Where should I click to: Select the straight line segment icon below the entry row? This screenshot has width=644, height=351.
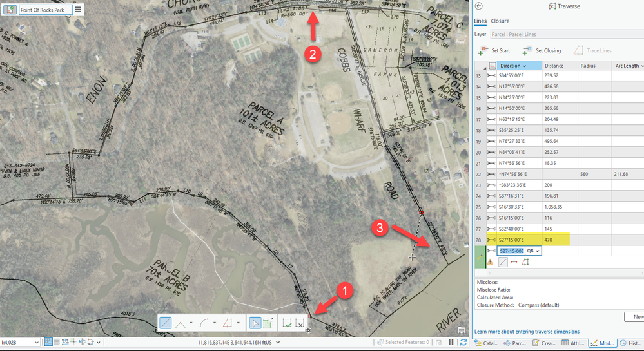pyautogui.click(x=503, y=262)
